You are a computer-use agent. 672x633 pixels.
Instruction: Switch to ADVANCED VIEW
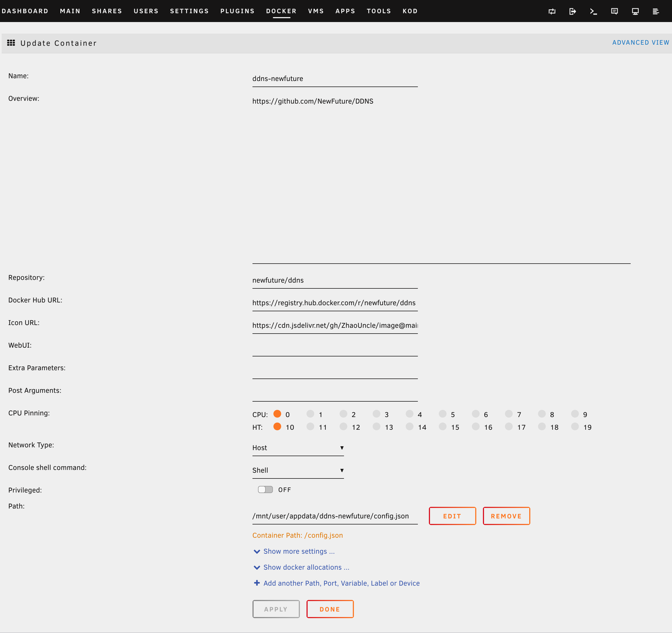pyautogui.click(x=640, y=42)
